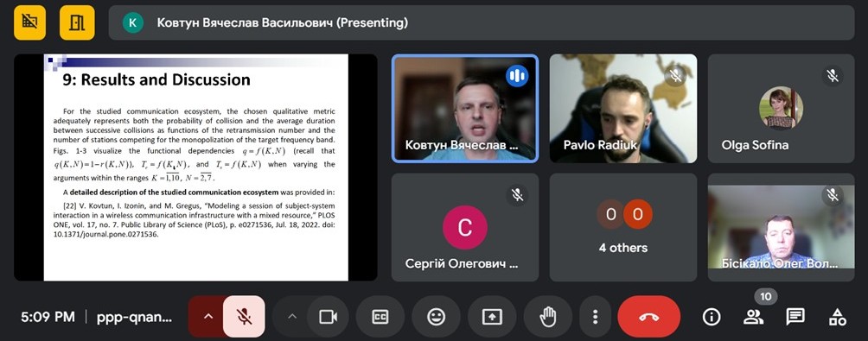Screen dimensions: 868x341
Task: Open the three-dot more options menu
Action: click(x=595, y=317)
